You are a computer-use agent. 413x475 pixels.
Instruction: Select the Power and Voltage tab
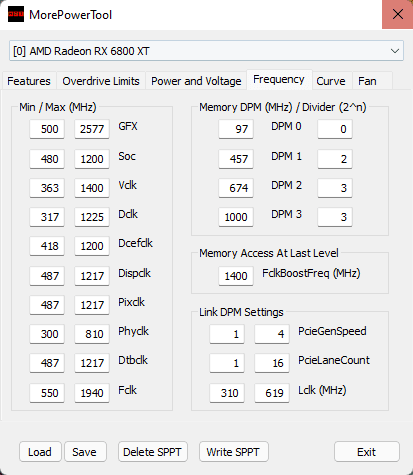[x=196, y=81]
